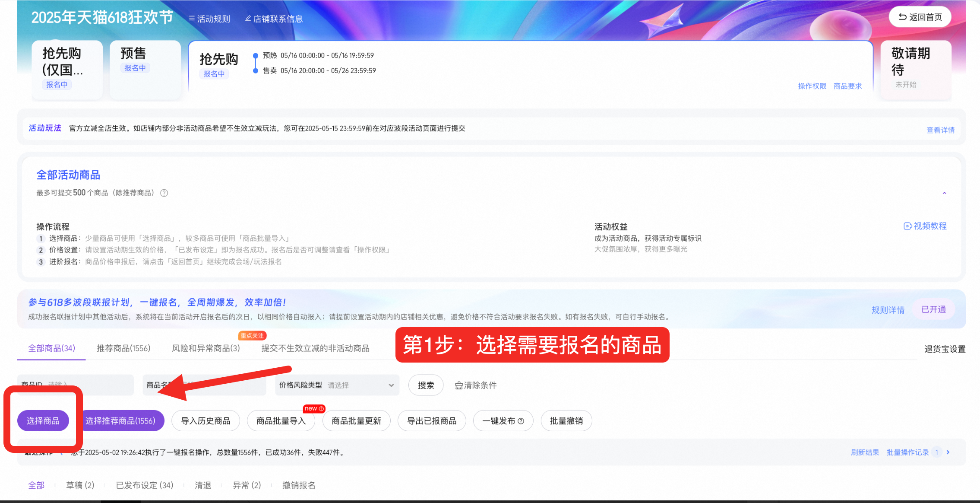Click 导出已报商品 button

(432, 421)
